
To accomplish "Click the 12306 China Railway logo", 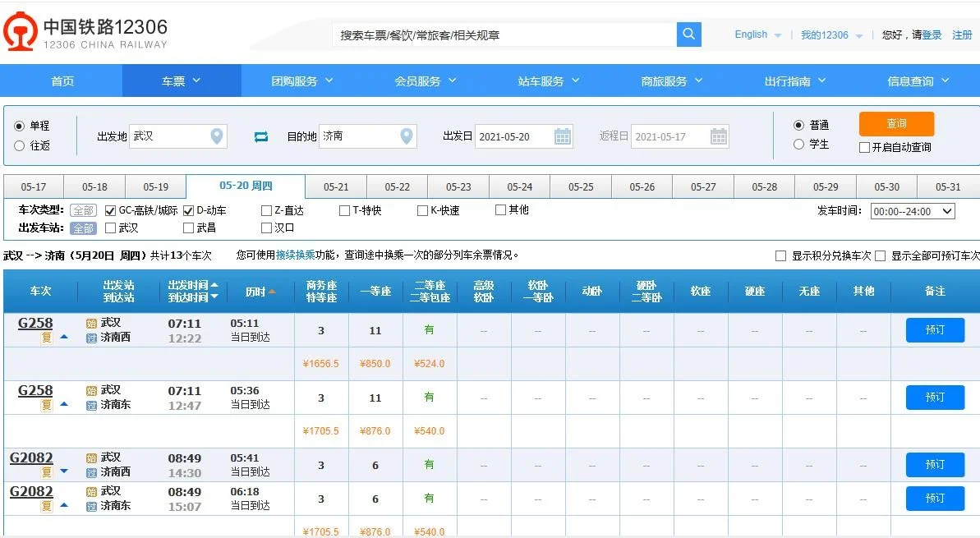I will click(x=21, y=31).
